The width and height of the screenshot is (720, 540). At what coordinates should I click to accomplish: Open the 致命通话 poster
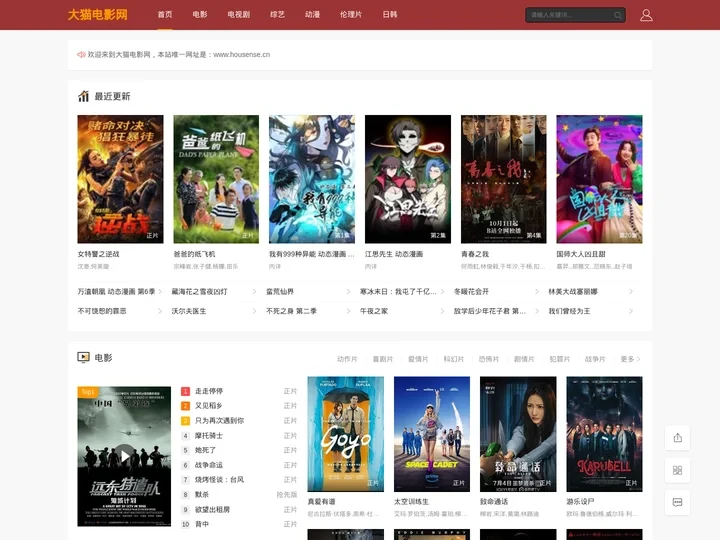pos(518,434)
